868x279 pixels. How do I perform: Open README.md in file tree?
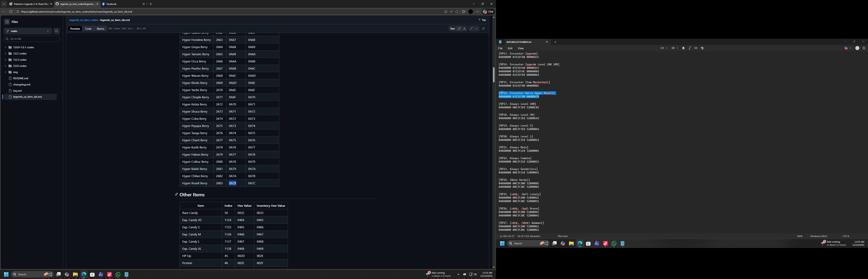tap(21, 78)
